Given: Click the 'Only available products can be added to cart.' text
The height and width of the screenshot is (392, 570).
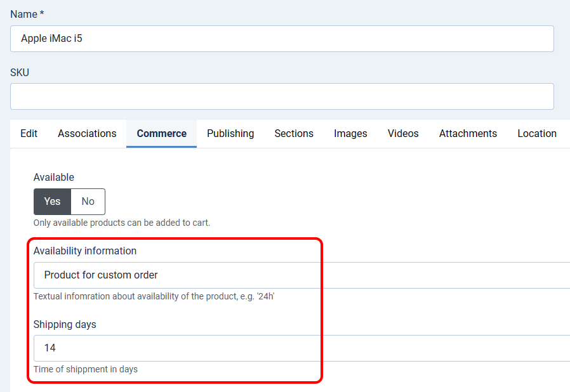Looking at the screenshot, I should pos(122,223).
